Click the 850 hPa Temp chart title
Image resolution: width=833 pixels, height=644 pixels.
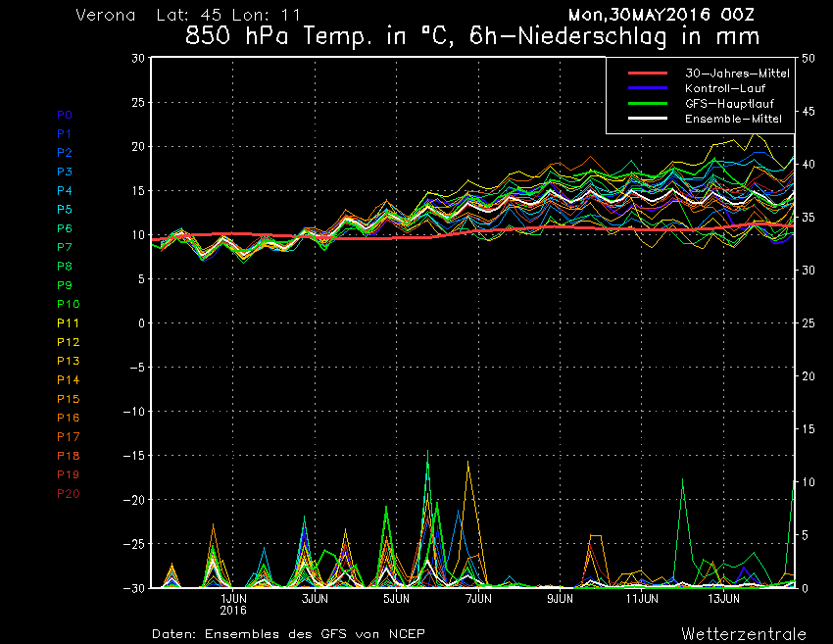pyautogui.click(x=472, y=36)
